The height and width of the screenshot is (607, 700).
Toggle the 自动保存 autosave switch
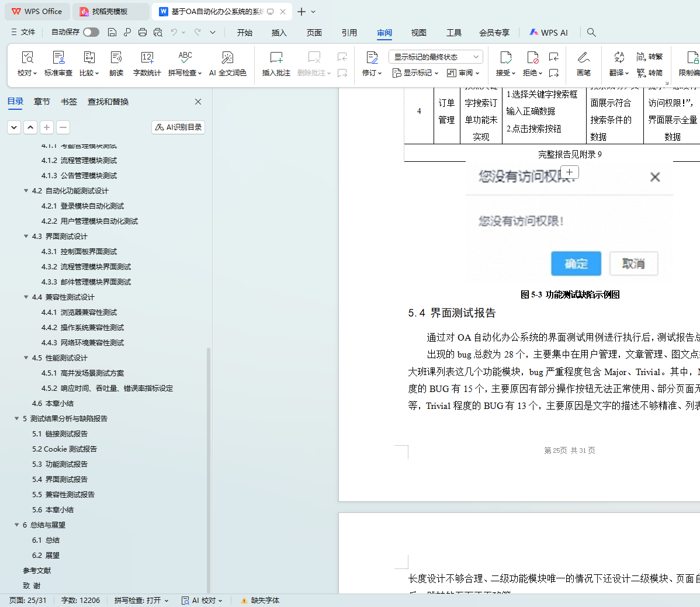pos(91,32)
